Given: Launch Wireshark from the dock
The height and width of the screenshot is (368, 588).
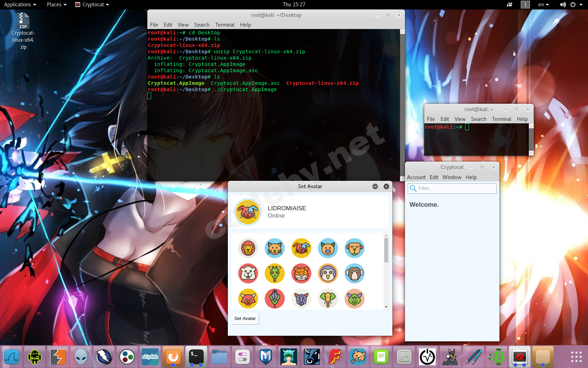Looking at the screenshot, I should (12, 357).
